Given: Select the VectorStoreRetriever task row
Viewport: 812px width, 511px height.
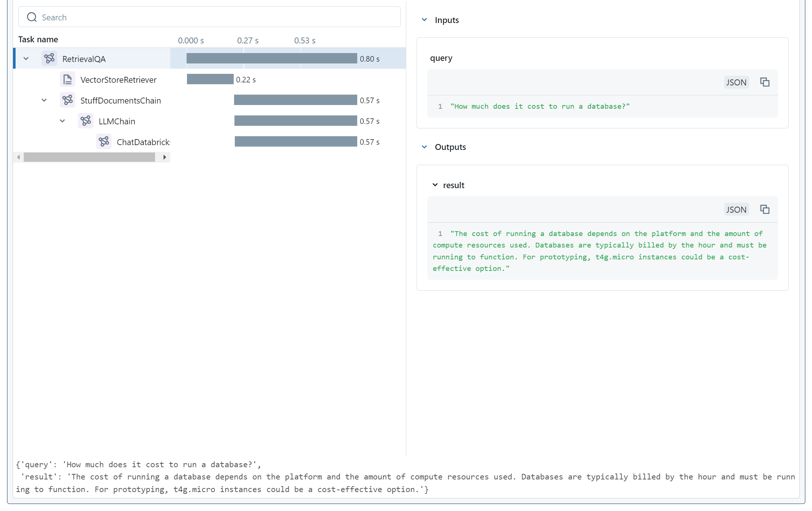Looking at the screenshot, I should tap(118, 79).
